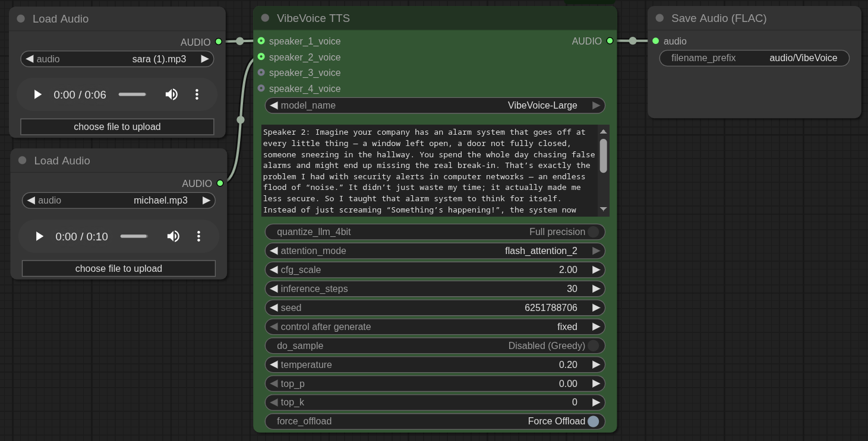Collapse the VibeVoice TTS node
The width and height of the screenshot is (868, 441).
pos(265,18)
